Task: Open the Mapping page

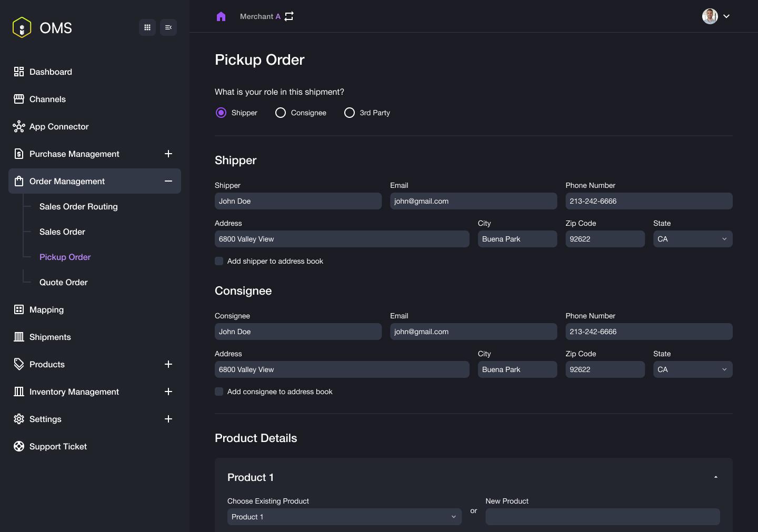Action: coord(46,309)
